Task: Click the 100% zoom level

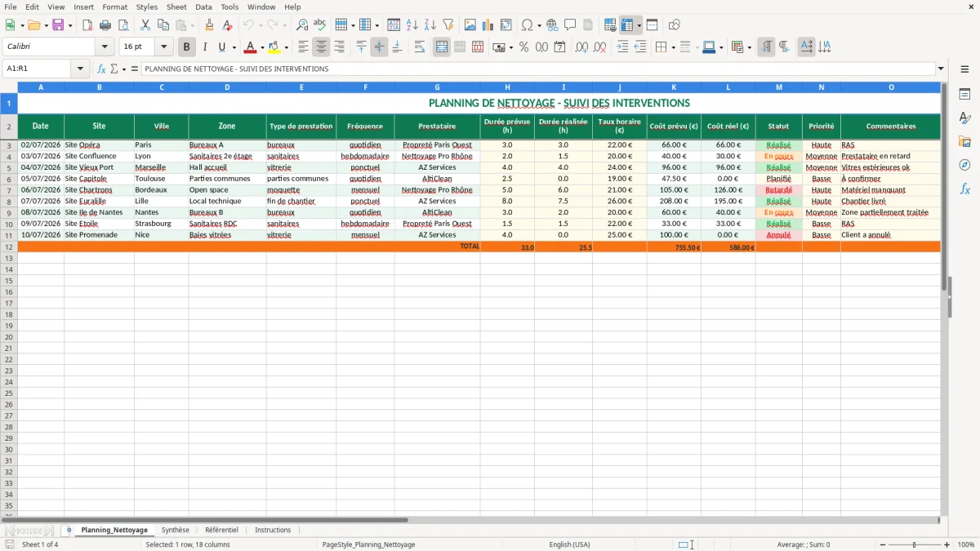Action: pyautogui.click(x=966, y=544)
